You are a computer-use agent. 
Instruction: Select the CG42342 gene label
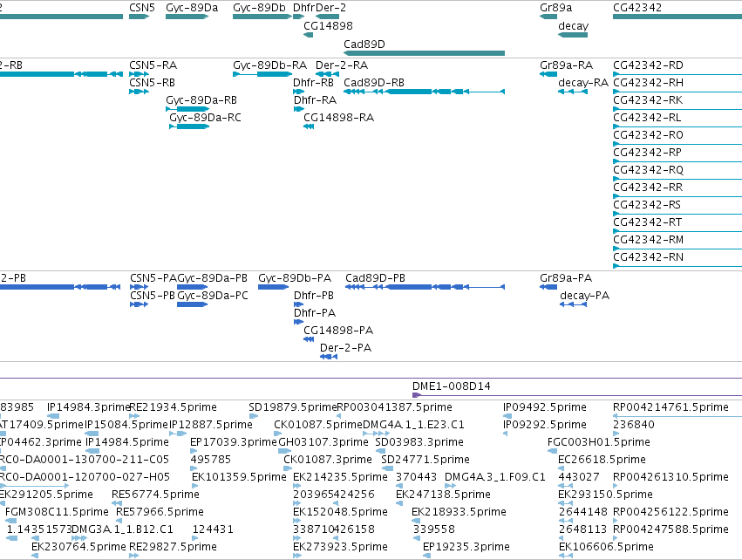point(637,8)
